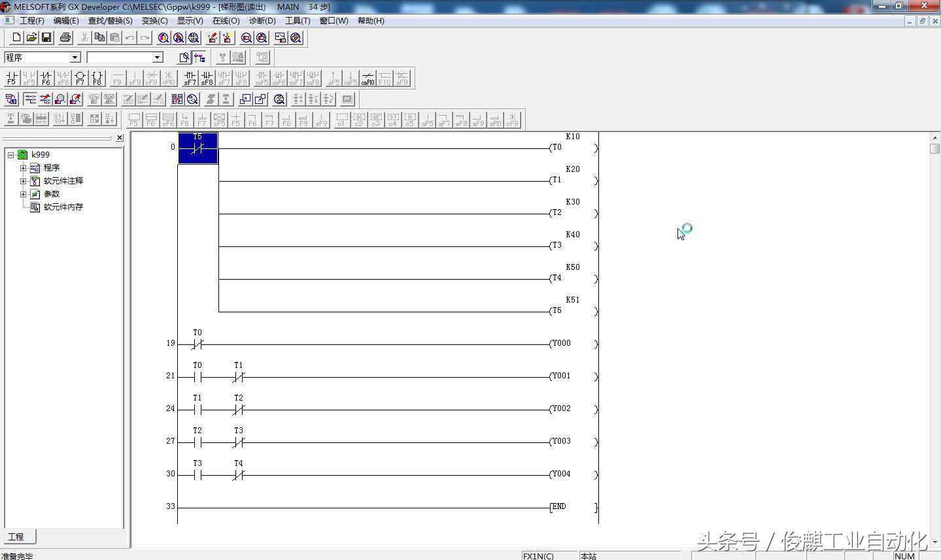
Task: Insert a rising pulse contact with sF7
Action: 190,78
